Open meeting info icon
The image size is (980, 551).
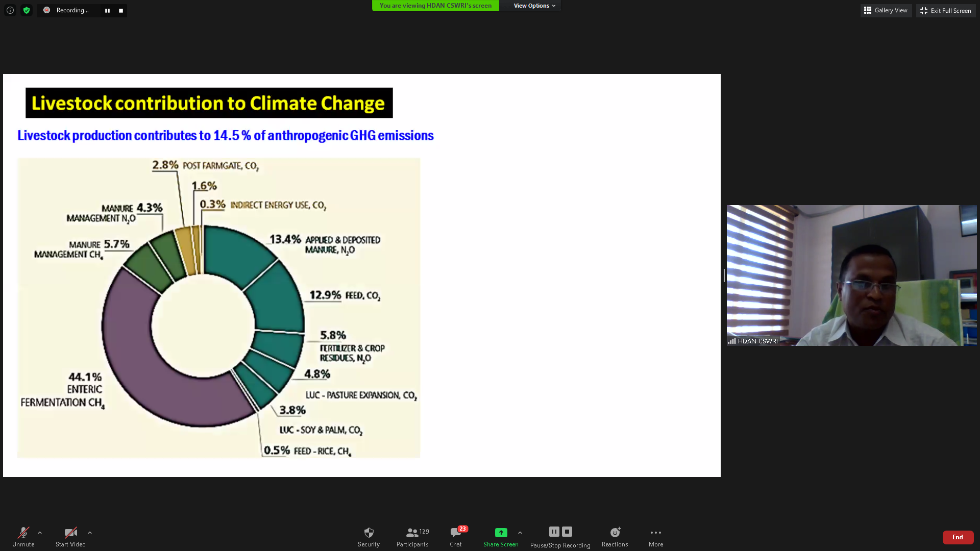pyautogui.click(x=10, y=10)
